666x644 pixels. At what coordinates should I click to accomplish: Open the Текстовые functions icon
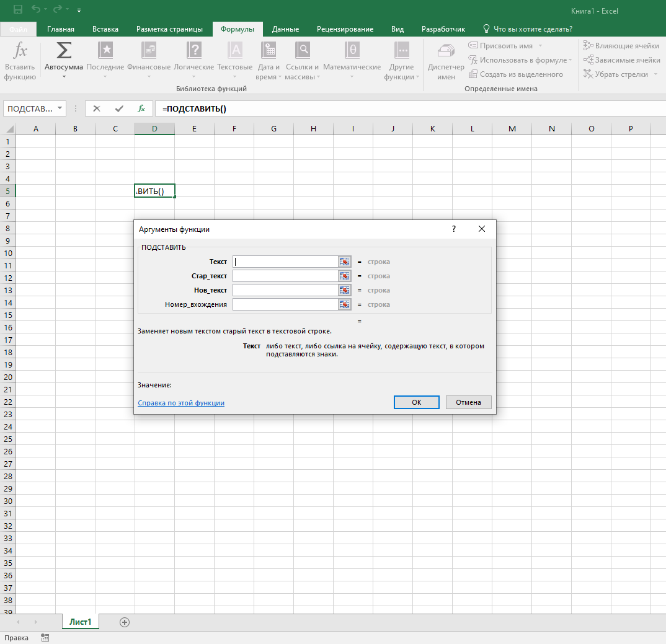[x=235, y=51]
